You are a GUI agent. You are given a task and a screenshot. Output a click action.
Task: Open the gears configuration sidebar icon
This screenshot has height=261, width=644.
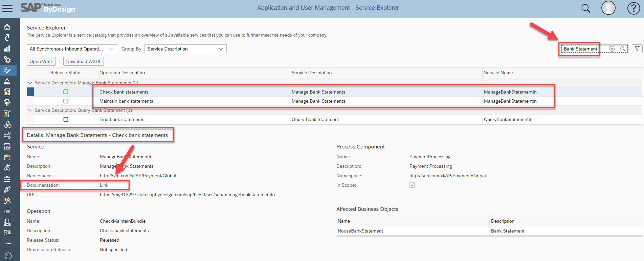tap(7, 59)
